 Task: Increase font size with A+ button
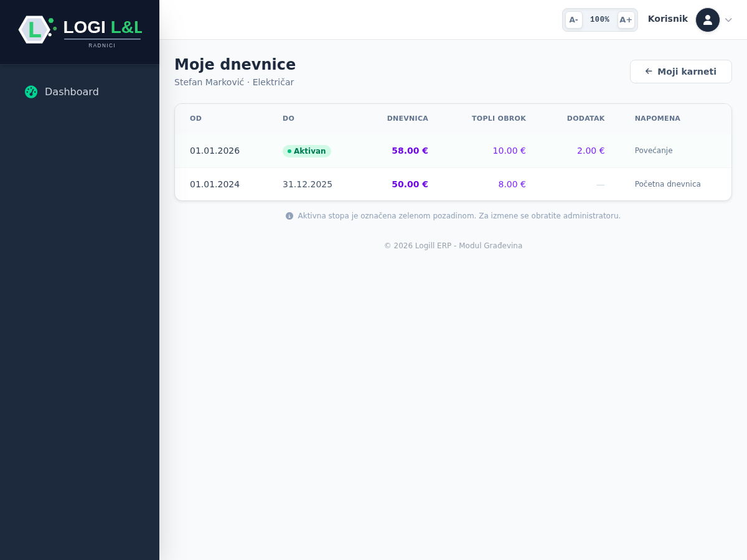click(626, 20)
